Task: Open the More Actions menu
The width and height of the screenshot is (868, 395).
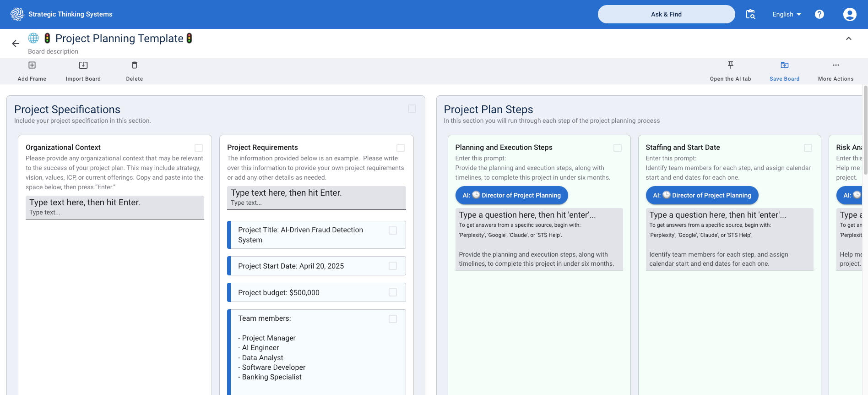Action: pyautogui.click(x=835, y=65)
